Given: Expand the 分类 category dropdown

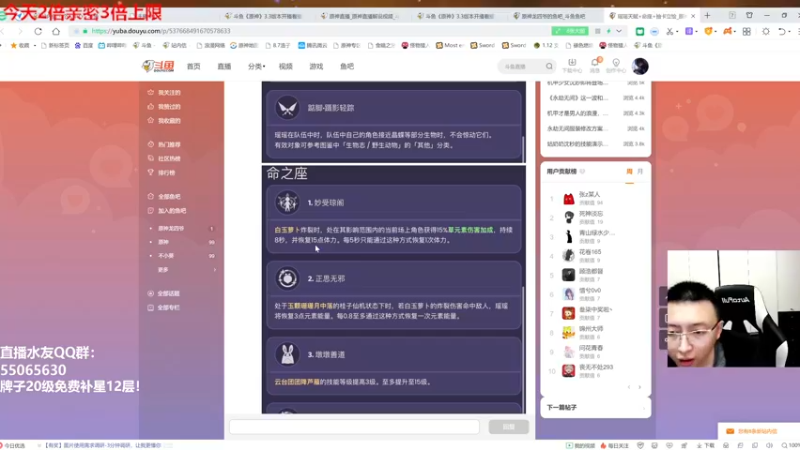Looking at the screenshot, I should [x=256, y=66].
